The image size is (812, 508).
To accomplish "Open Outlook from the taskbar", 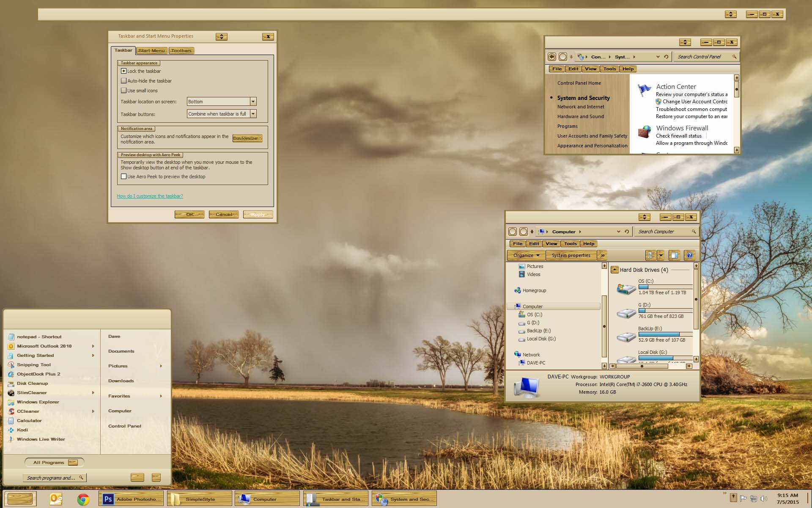I will coord(56,500).
